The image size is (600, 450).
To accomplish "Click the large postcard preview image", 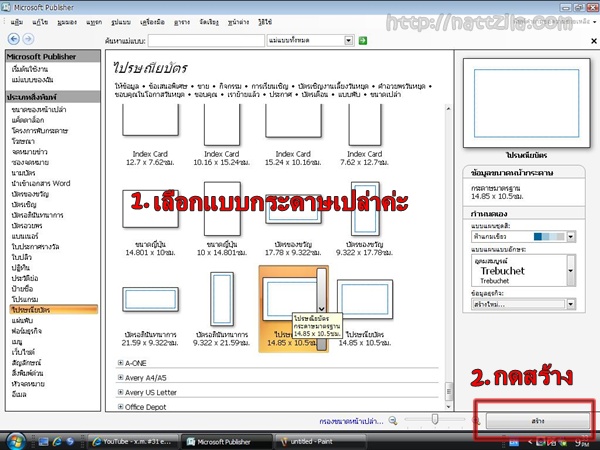I will (527, 103).
